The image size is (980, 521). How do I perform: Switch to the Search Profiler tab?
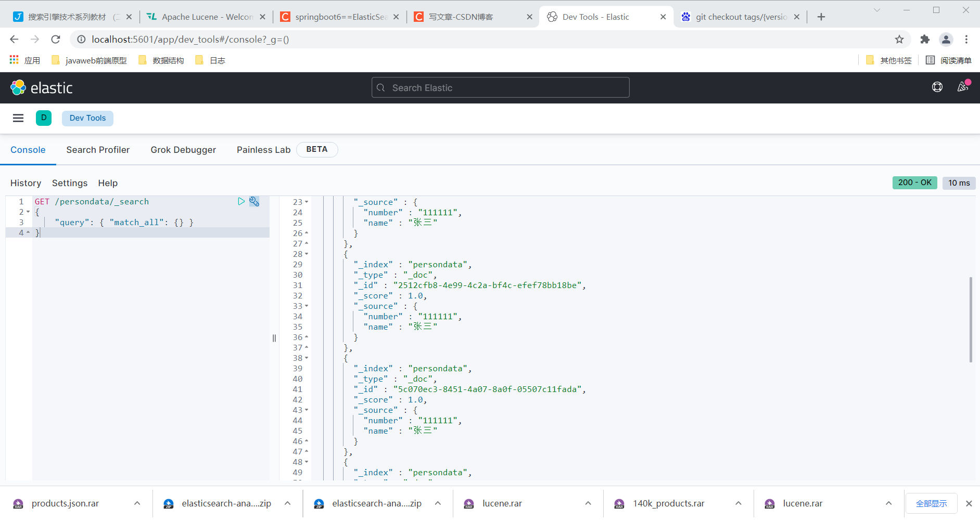(x=98, y=150)
